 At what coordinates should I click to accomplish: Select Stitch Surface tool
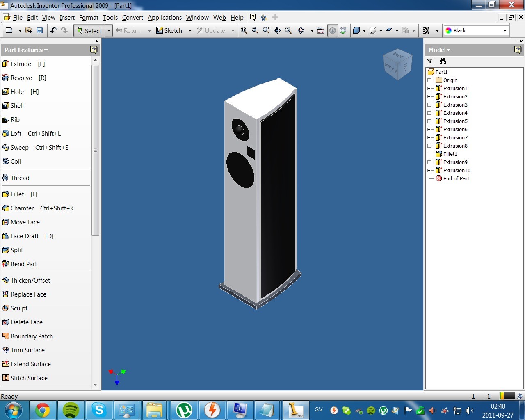tap(25, 378)
